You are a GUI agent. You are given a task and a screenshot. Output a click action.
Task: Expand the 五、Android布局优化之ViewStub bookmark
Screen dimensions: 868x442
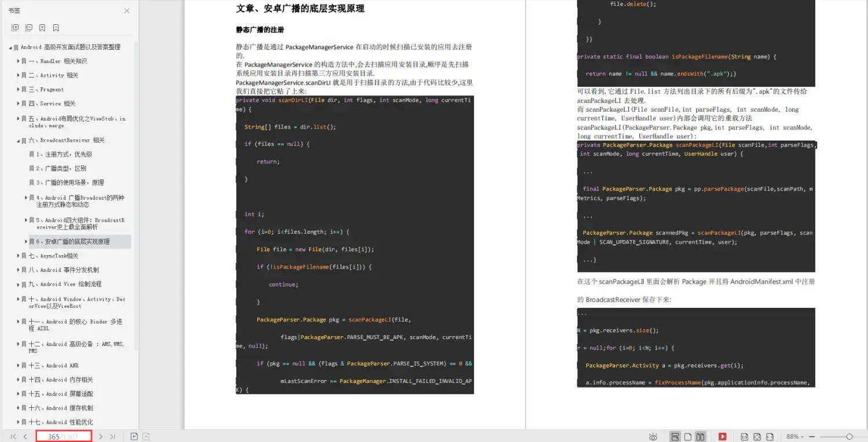click(19, 118)
